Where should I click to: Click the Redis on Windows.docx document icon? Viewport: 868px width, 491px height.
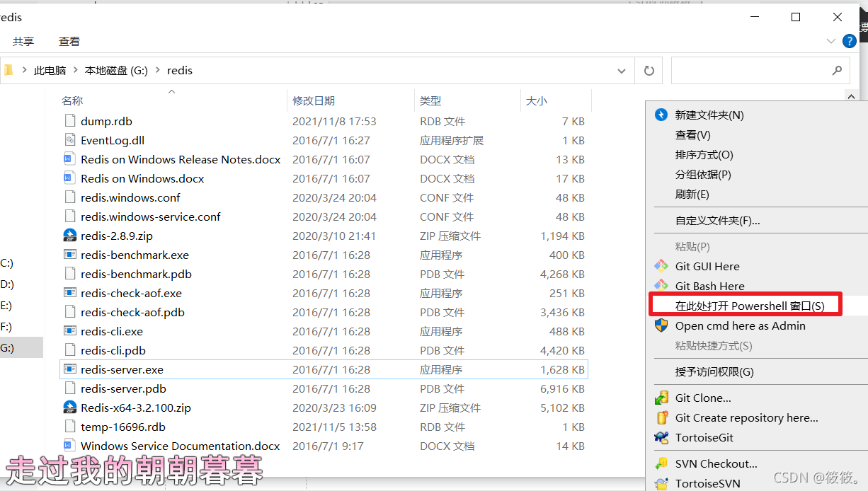coord(69,178)
